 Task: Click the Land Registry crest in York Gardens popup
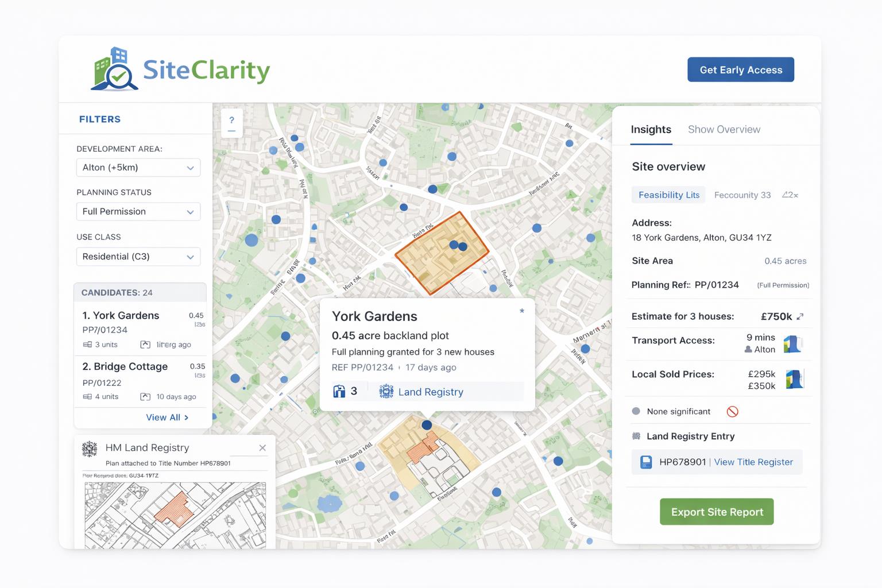[386, 392]
